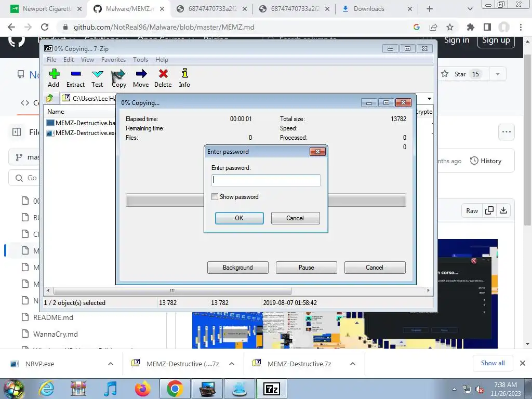Close the downloads bar
This screenshot has width=532, height=399.
click(x=523, y=363)
